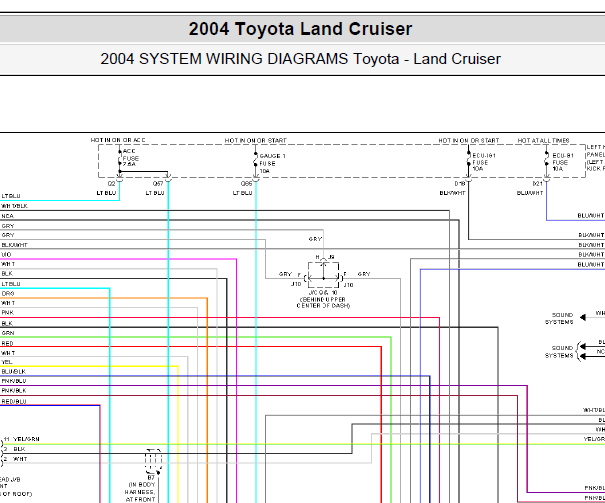Click the 'HOT AT ALL TIMES' label
The width and height of the screenshot is (605, 503).
(543, 140)
